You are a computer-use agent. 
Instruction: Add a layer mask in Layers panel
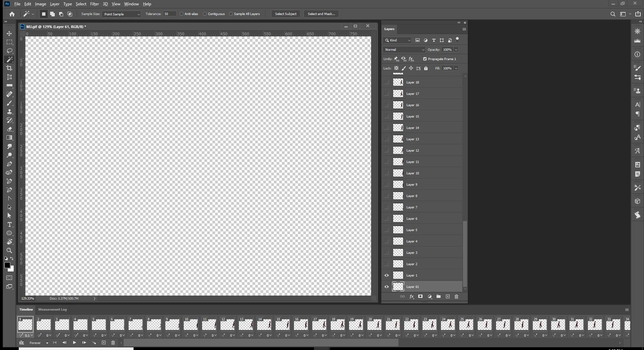coord(421,297)
